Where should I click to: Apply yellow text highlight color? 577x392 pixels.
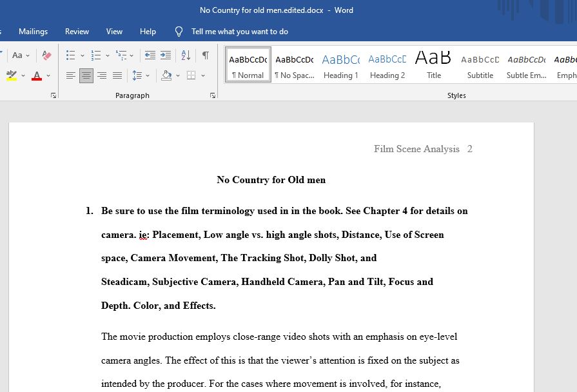12,75
